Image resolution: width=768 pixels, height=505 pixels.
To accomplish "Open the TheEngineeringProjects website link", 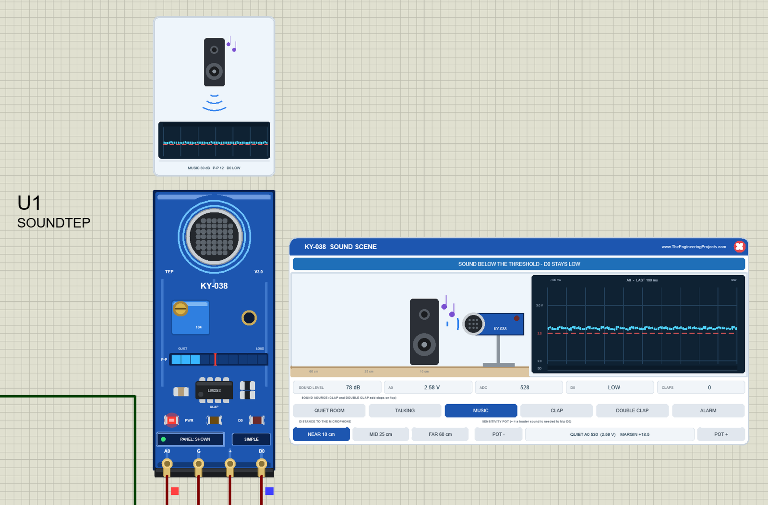I will [694, 247].
